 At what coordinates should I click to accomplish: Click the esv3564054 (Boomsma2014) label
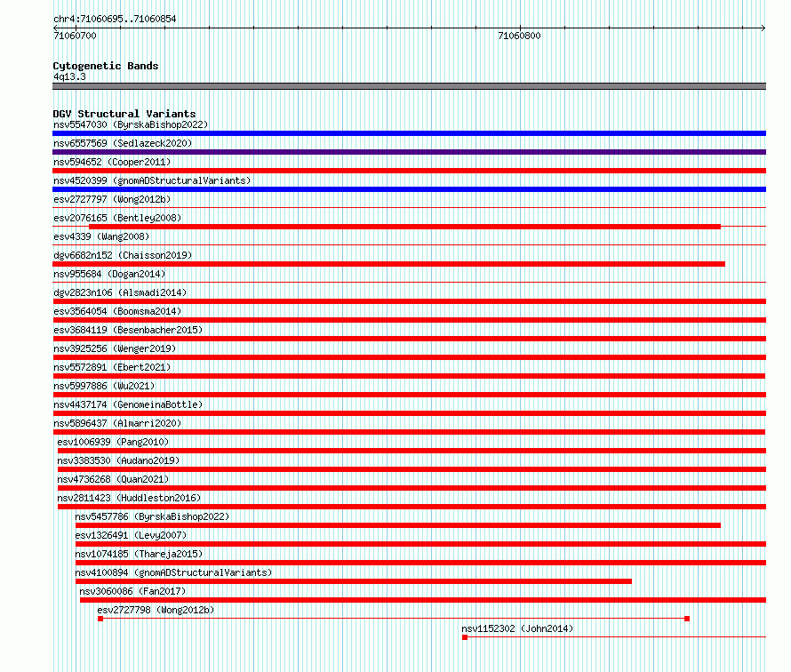117,311
